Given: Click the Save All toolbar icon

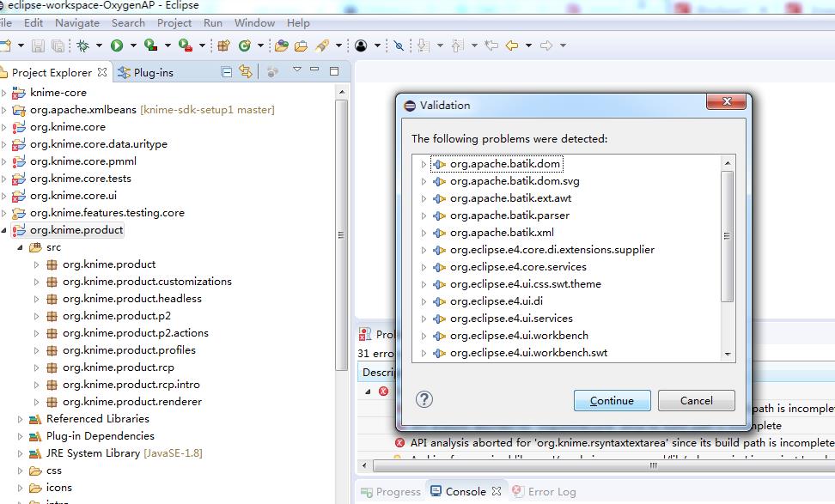Looking at the screenshot, I should point(58,46).
